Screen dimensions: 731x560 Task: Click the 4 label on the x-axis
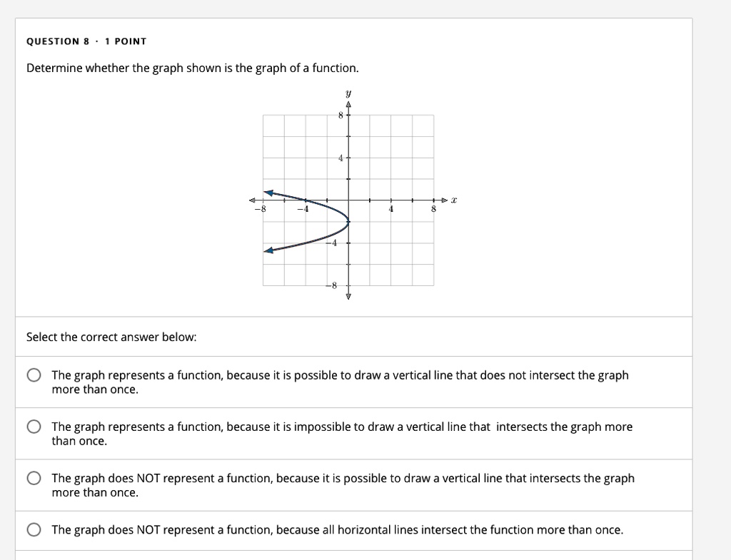(390, 209)
